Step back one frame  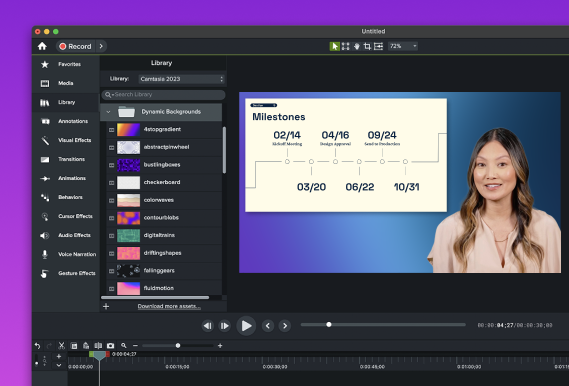208,326
